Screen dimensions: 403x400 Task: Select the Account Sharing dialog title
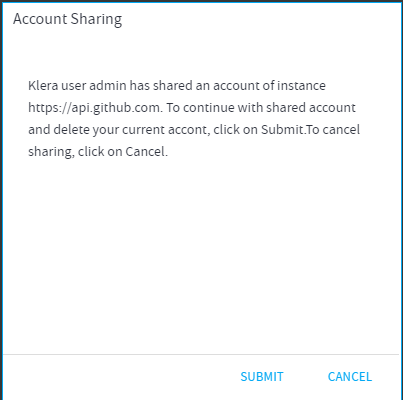68,19
